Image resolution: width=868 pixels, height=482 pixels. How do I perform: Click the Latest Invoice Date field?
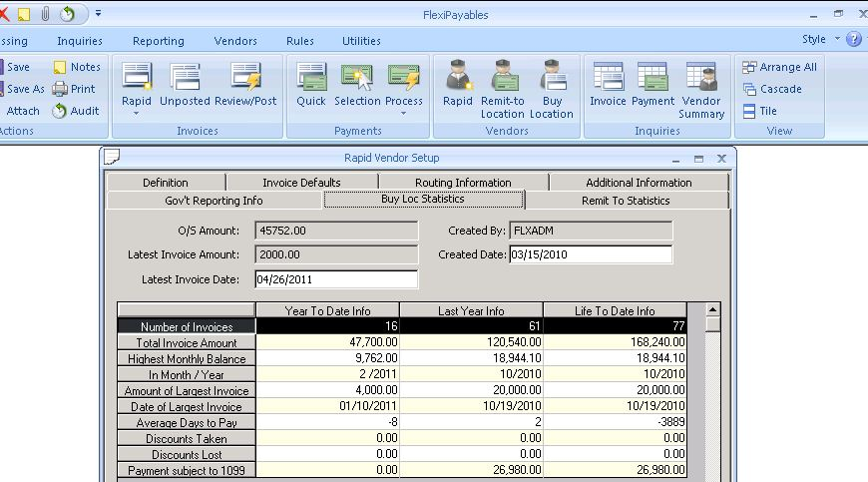tap(336, 279)
